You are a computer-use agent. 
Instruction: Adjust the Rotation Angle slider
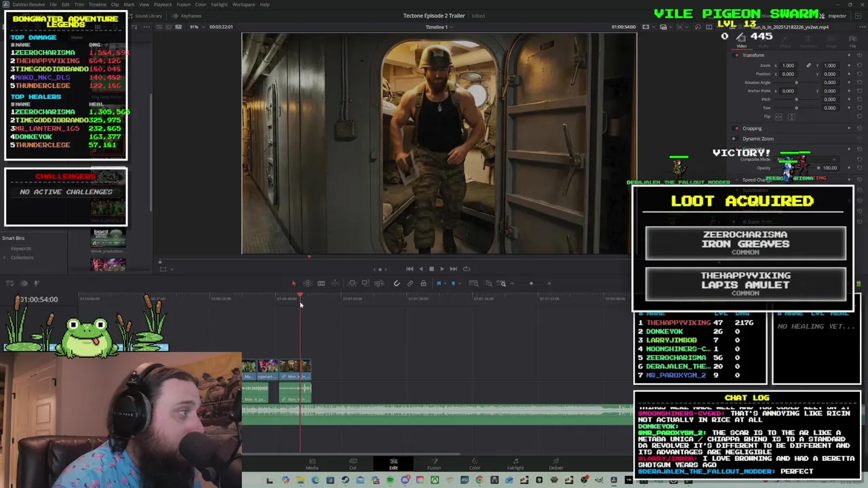796,83
